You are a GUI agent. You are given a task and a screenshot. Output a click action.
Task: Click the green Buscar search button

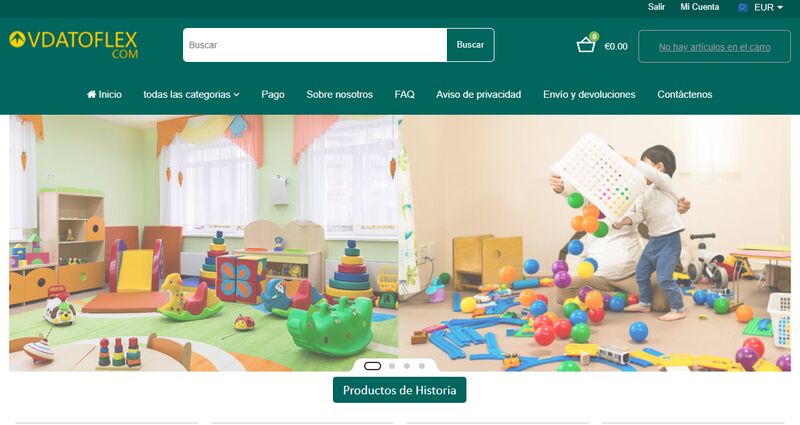tap(470, 45)
